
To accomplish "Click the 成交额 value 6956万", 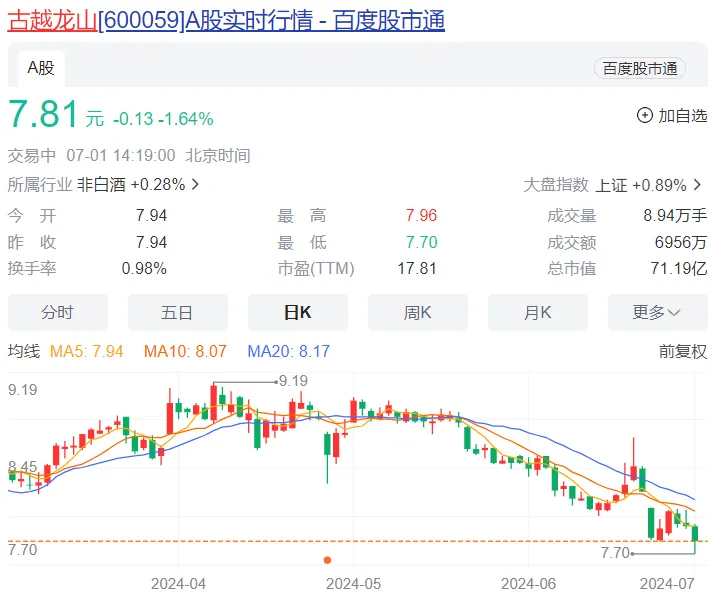I will coord(681,242).
